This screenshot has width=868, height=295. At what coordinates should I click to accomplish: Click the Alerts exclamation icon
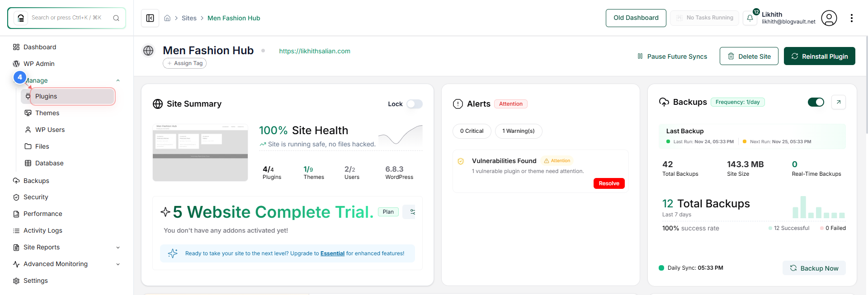tap(458, 104)
